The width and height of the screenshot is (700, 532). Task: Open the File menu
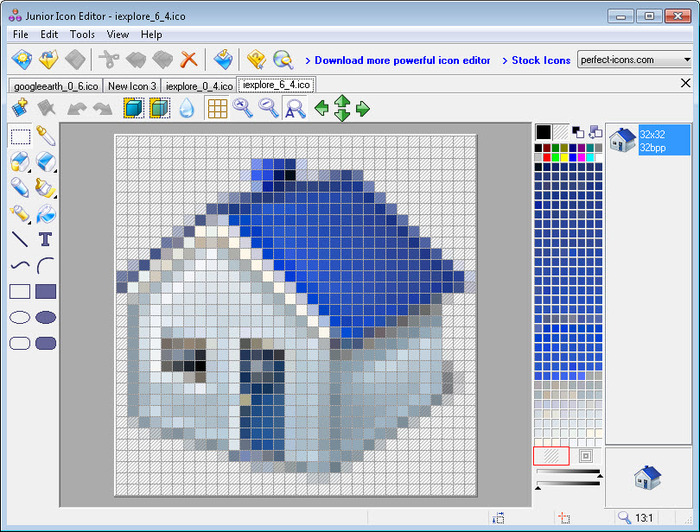(x=21, y=34)
